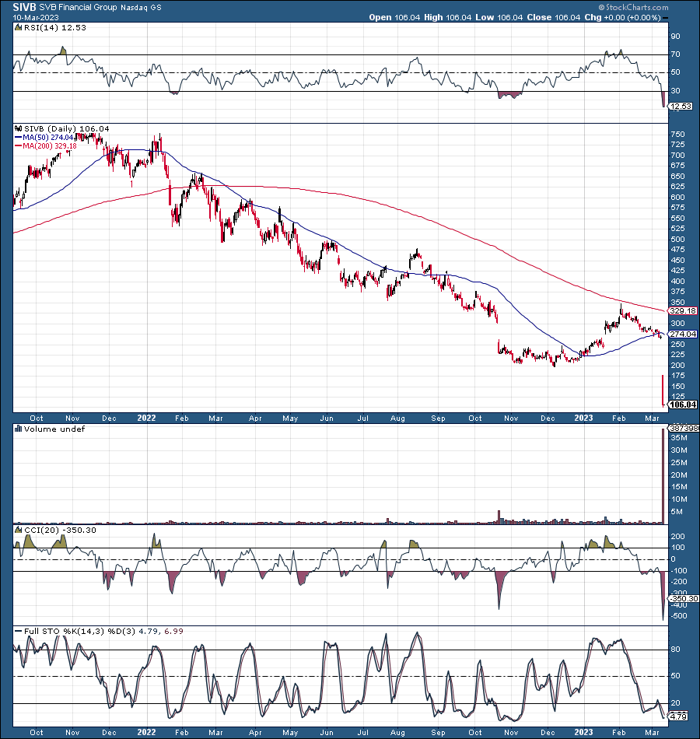This screenshot has width=700, height=739.
Task: Click the 10-Mar-2023 chart date
Action: click(x=36, y=17)
